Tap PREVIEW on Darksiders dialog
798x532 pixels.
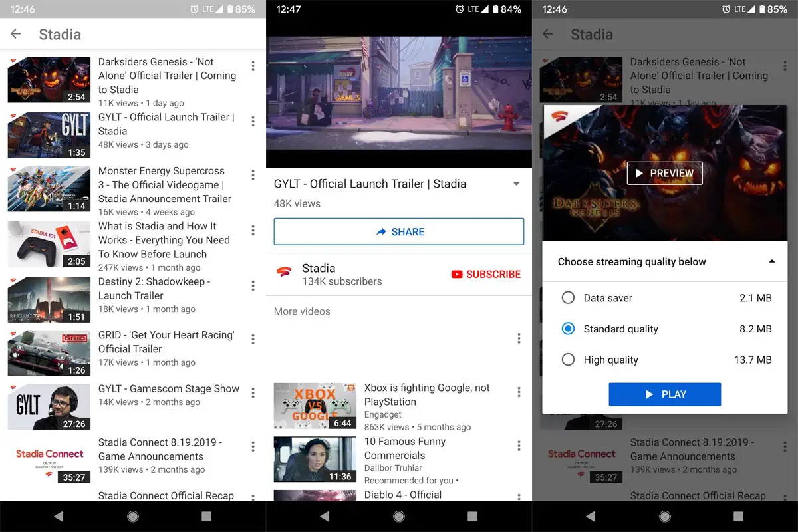665,173
